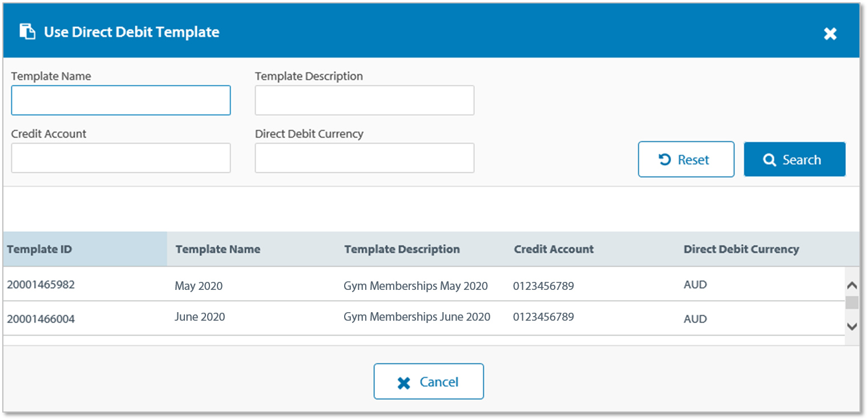Viewport: 868px width, 420px height.
Task: Select template ID 20001465982
Action: pos(41,285)
